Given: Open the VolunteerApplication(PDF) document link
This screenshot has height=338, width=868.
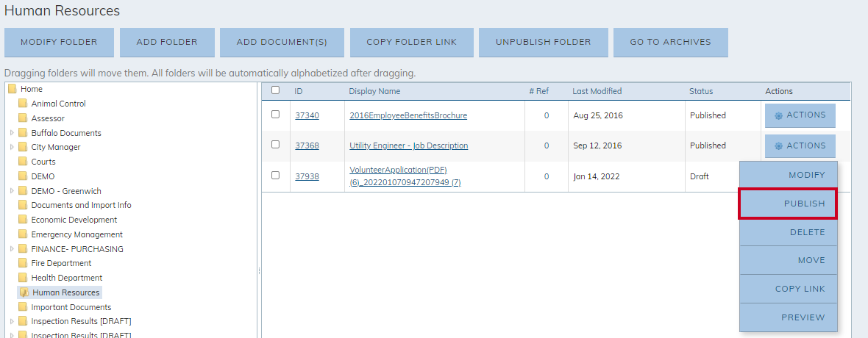Looking at the screenshot, I should [406, 176].
